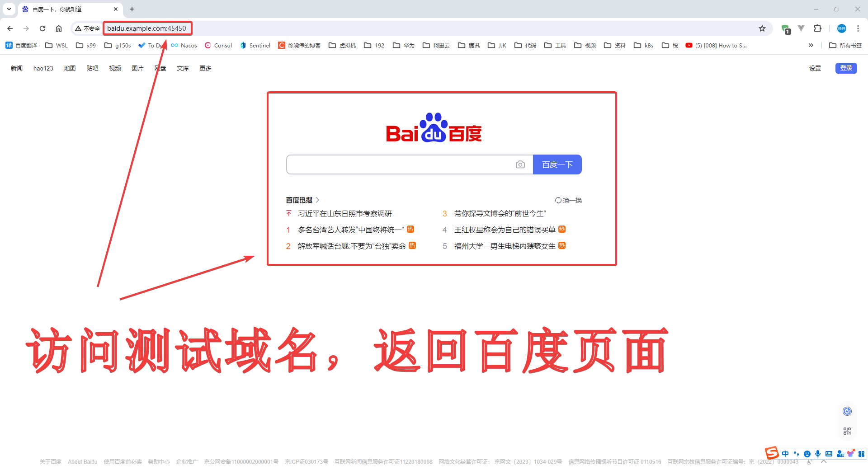Open a new browser tab
The image size is (868, 470).
coord(132,9)
